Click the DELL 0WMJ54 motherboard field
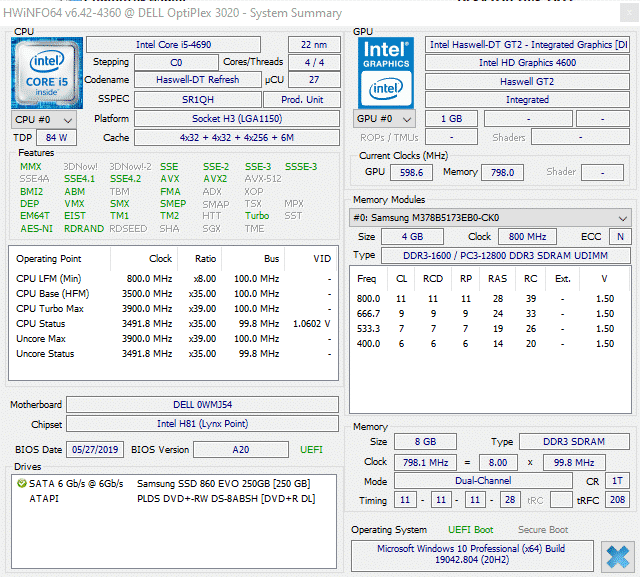 203,405
